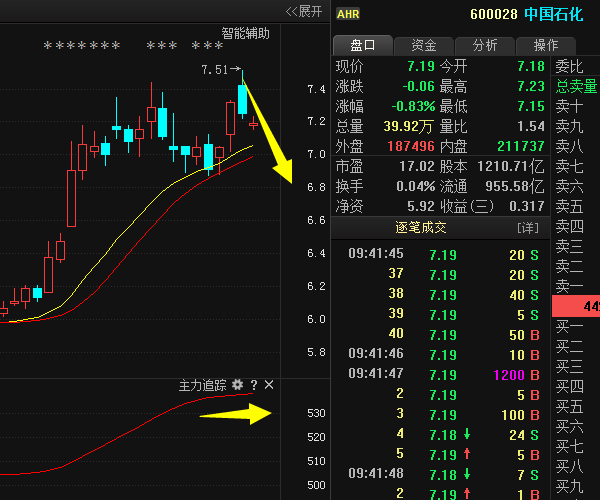Click the 24 S trade row
This screenshot has height=500, width=600.
(x=443, y=435)
